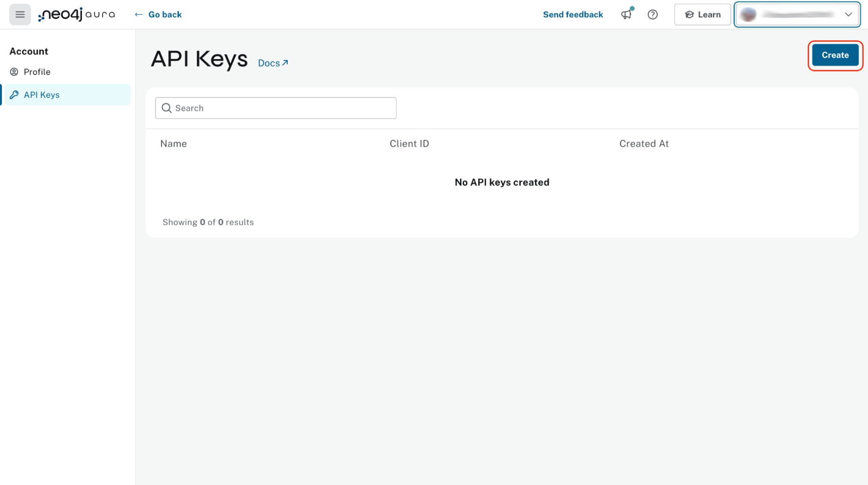Screen dimensions: 868x485
Task: Click the Account sidebar heading
Action: (29, 51)
